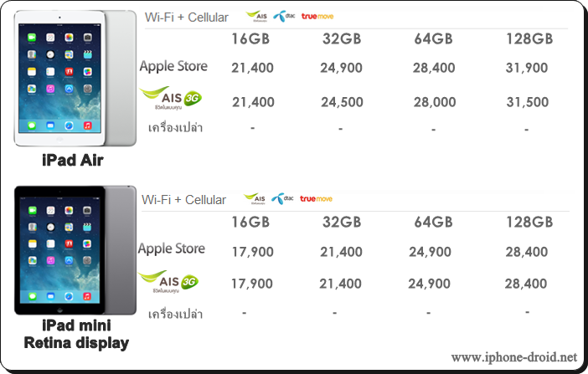Click the iPad Air product name label

72,159
